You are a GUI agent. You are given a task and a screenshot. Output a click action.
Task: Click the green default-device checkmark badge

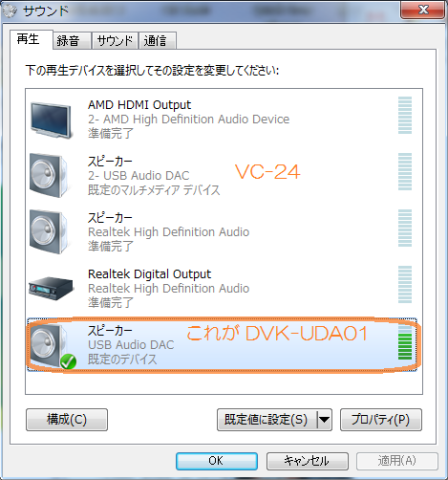pyautogui.click(x=68, y=362)
